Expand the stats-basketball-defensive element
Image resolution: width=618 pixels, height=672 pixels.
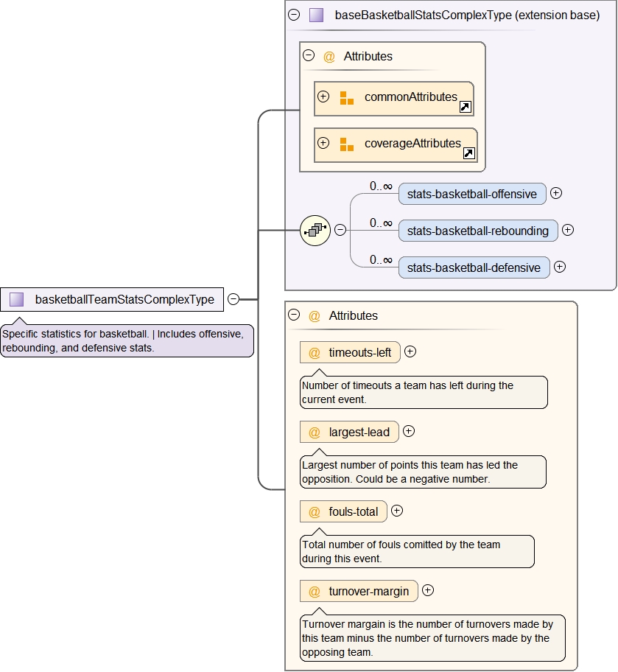[x=560, y=267]
